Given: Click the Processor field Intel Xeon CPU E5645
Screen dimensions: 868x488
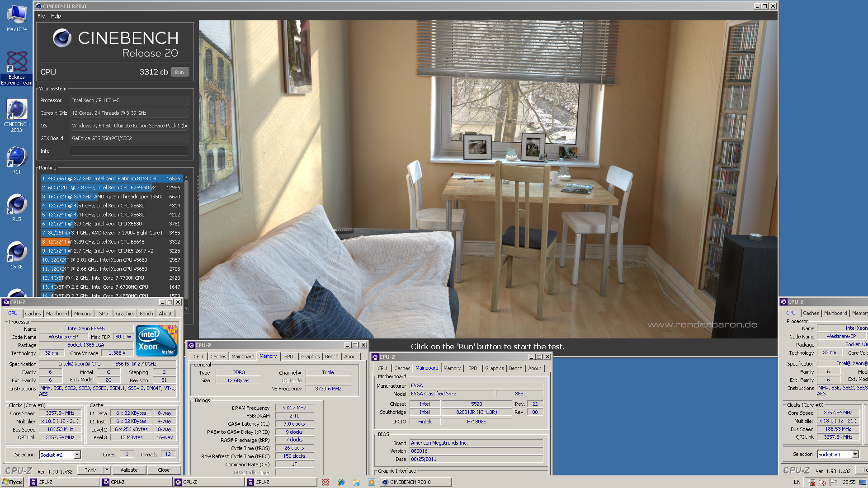Looking at the screenshot, I should tap(129, 100).
